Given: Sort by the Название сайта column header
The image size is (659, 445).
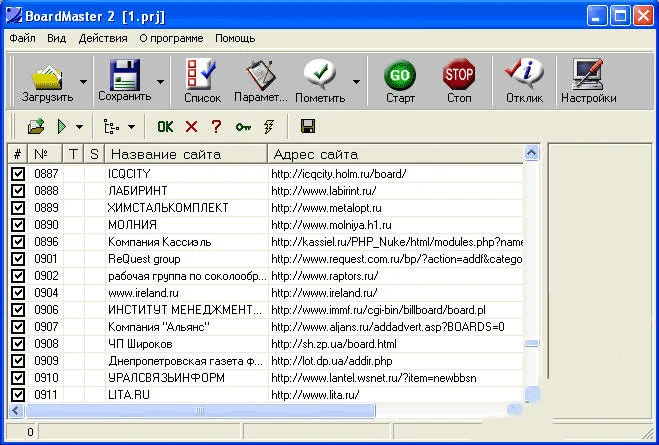Looking at the screenshot, I should tap(186, 154).
